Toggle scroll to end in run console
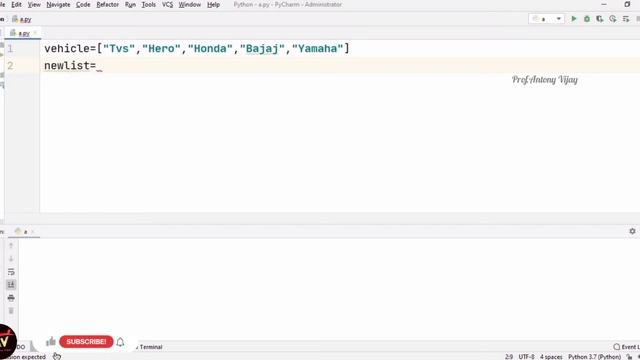The width and height of the screenshot is (640, 360). 11,284
